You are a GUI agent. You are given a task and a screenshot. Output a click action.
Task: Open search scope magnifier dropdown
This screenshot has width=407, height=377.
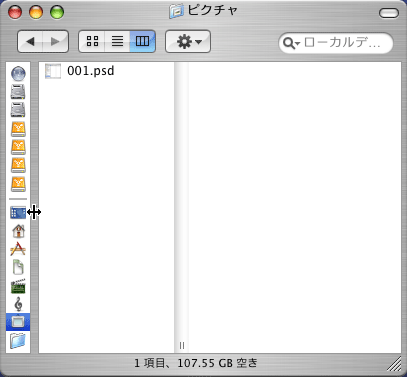point(291,43)
